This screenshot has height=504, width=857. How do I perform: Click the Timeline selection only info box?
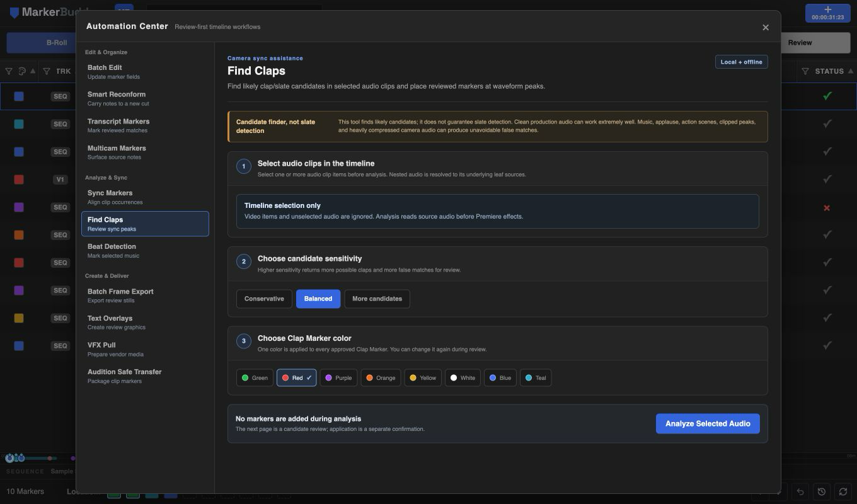point(497,211)
